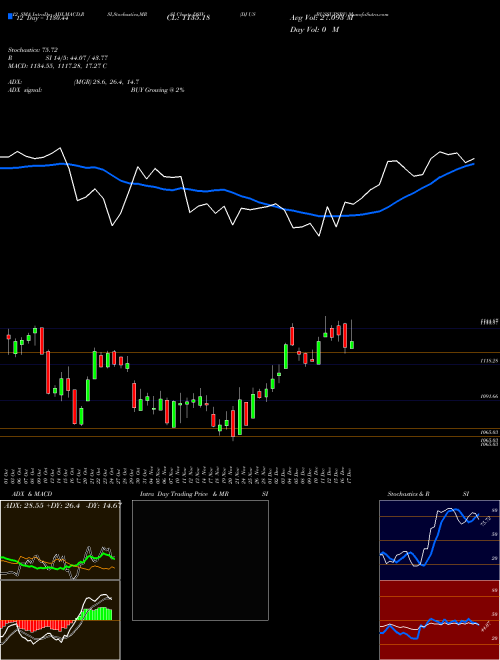Open the red RSI mini chart
The width and height of the screenshot is (500, 660).
click(439, 620)
